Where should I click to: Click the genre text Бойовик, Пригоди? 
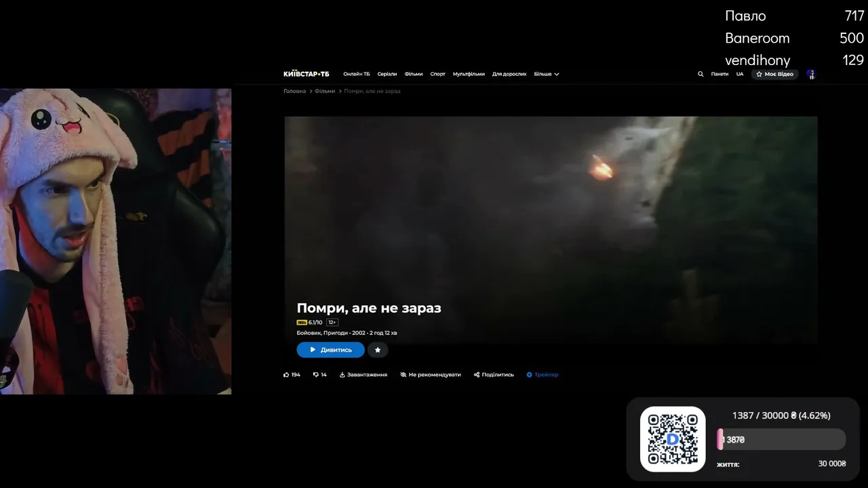(x=322, y=333)
